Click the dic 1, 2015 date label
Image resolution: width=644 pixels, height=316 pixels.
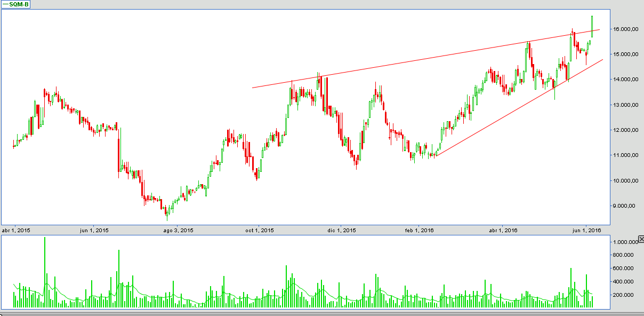342,231
